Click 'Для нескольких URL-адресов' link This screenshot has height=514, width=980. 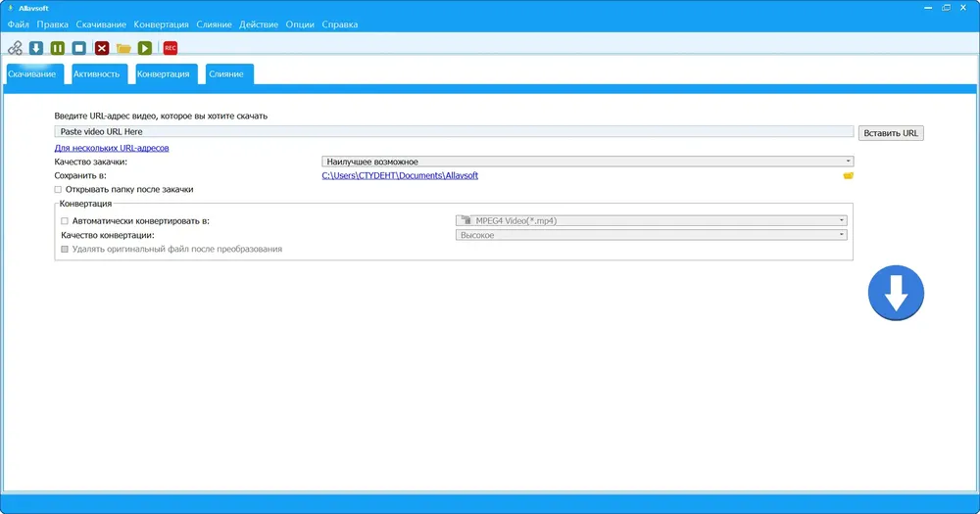(x=112, y=148)
